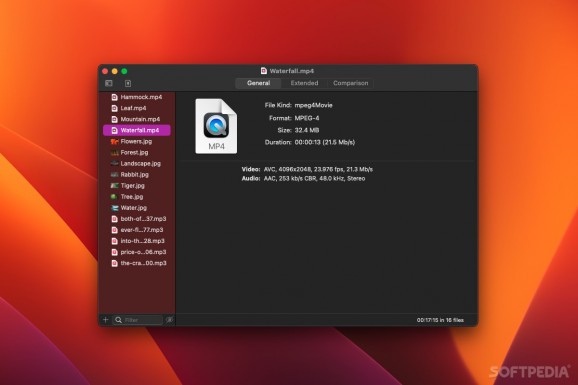578x385 pixels.
Task: Click the Forest.jpg thumbnail icon
Action: (114, 152)
